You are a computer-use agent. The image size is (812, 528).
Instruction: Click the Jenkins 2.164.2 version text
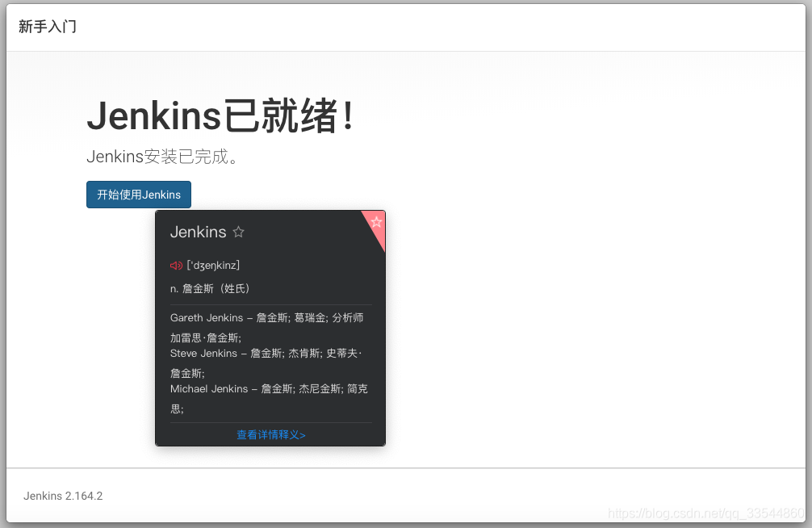(x=63, y=496)
